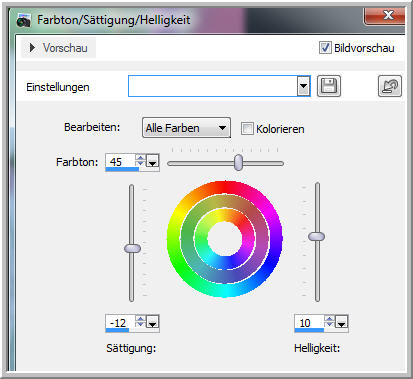Decrease Sättigung value with down spinner

click(141, 325)
